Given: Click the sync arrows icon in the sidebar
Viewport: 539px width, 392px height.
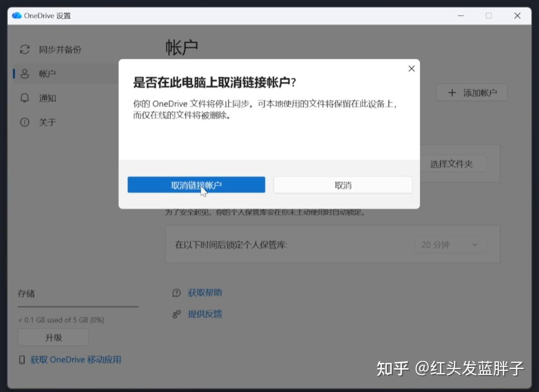Looking at the screenshot, I should click(25, 50).
